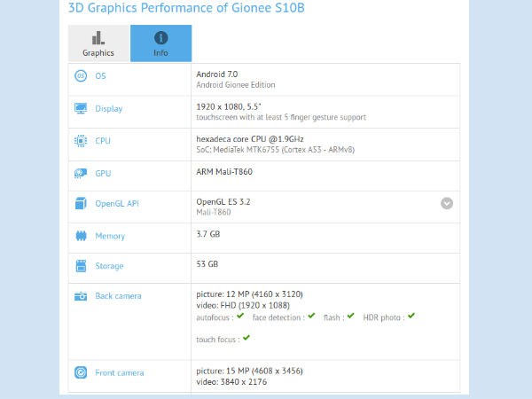The image size is (532, 399).
Task: Click the CPU label
Action: [103, 141]
